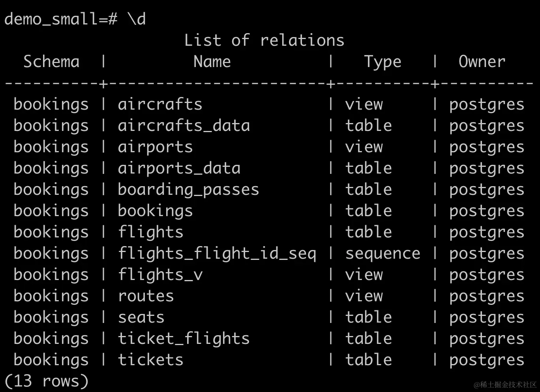Viewport: 540px width, 392px height.
Task: Click the 'demo_small=#' prompt text
Action: tap(61, 19)
